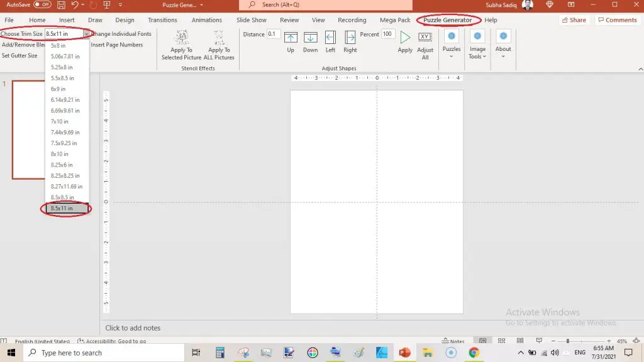Click Set Gutter Size
644x362 pixels.
19,55
